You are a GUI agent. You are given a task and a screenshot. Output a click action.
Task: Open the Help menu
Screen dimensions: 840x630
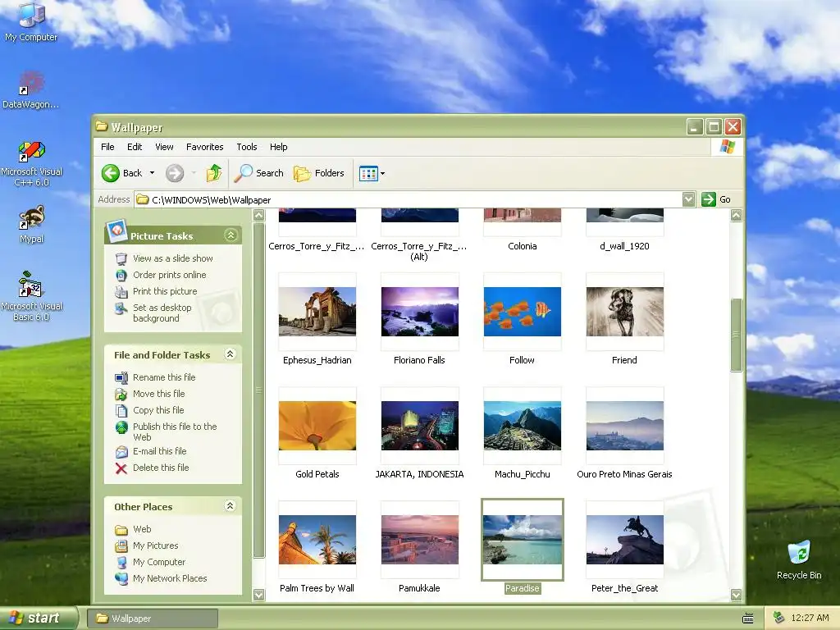(x=279, y=147)
